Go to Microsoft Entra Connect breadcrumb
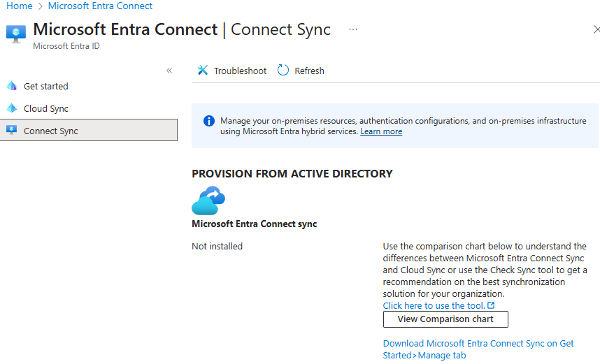 pyautogui.click(x=100, y=6)
